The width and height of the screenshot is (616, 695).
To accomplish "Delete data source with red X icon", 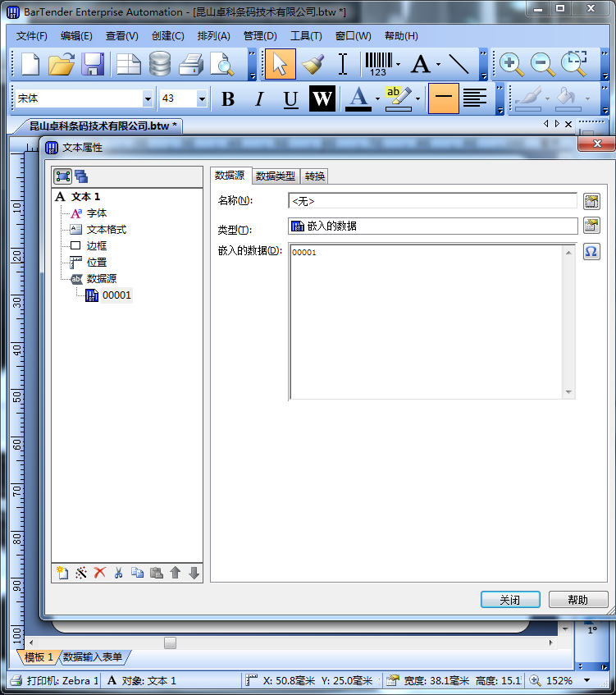I will click(100, 573).
